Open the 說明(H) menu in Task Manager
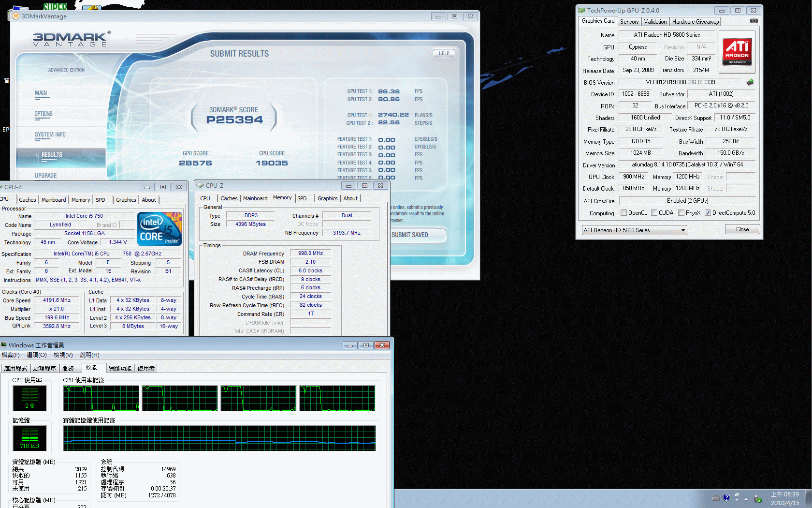 pos(89,355)
